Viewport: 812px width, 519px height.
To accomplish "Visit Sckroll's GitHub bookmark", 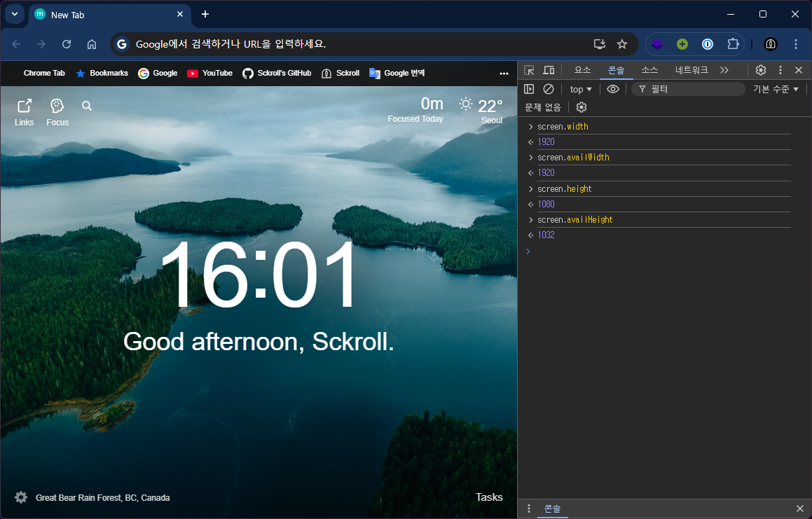I will (277, 73).
